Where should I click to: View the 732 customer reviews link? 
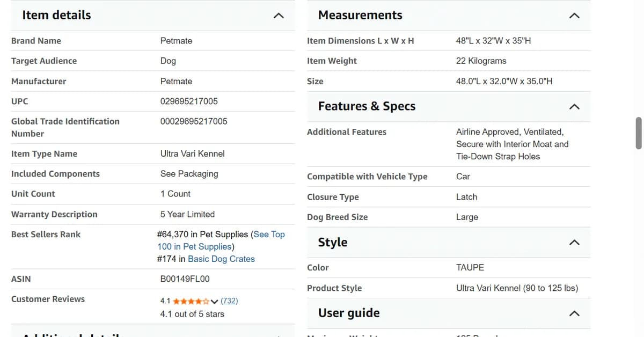[229, 301]
